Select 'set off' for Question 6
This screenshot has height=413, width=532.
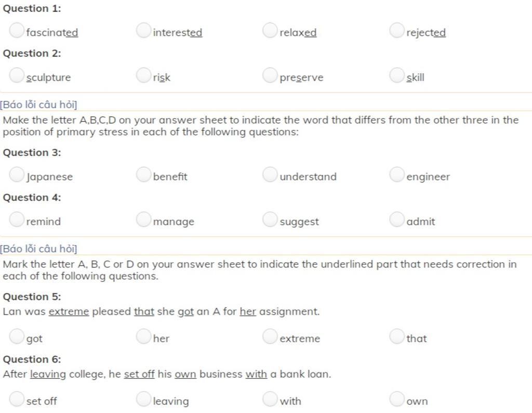(17, 399)
